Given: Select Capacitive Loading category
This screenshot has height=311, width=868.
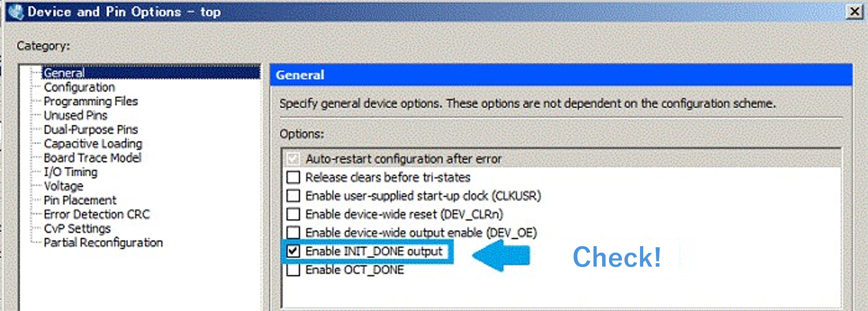Looking at the screenshot, I should tap(93, 143).
